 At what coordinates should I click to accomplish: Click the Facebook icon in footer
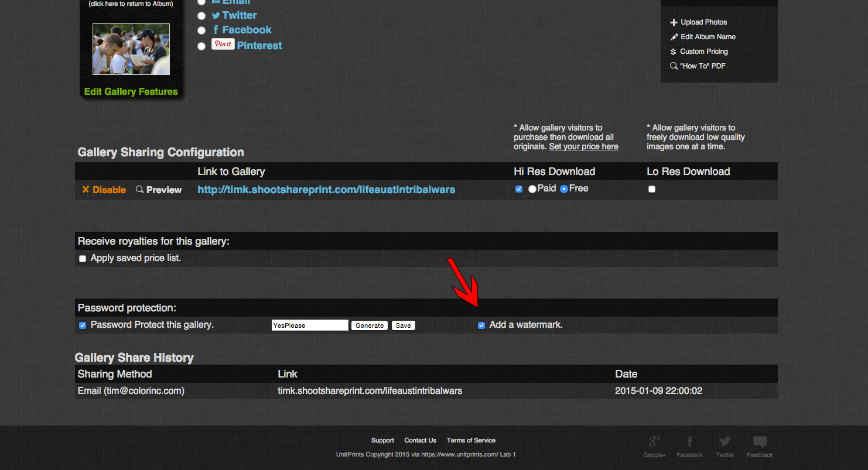point(689,442)
